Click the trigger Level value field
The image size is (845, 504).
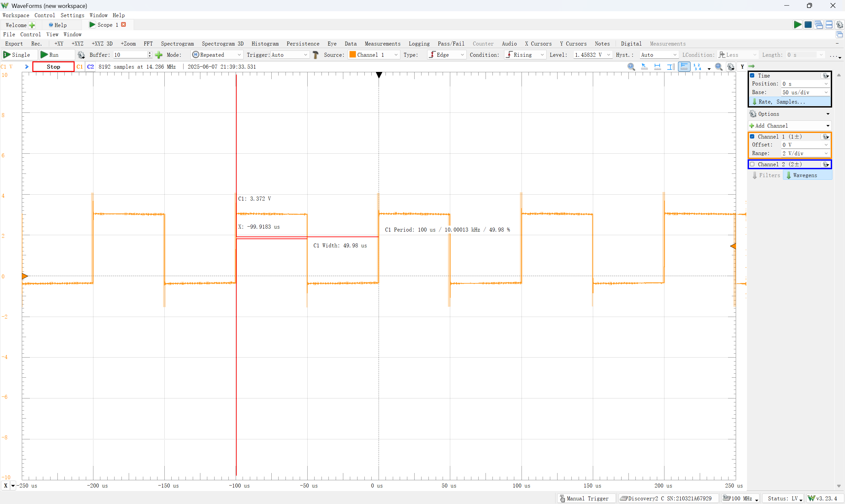pyautogui.click(x=589, y=55)
